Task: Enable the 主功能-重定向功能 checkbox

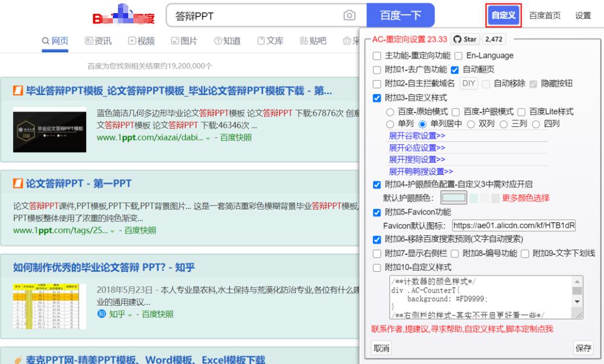Action: click(x=376, y=55)
